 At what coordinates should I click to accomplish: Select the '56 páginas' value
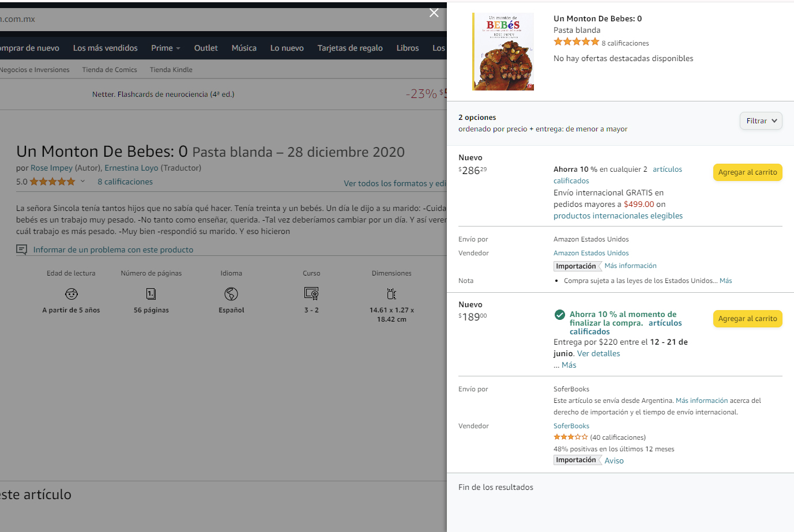pyautogui.click(x=151, y=310)
